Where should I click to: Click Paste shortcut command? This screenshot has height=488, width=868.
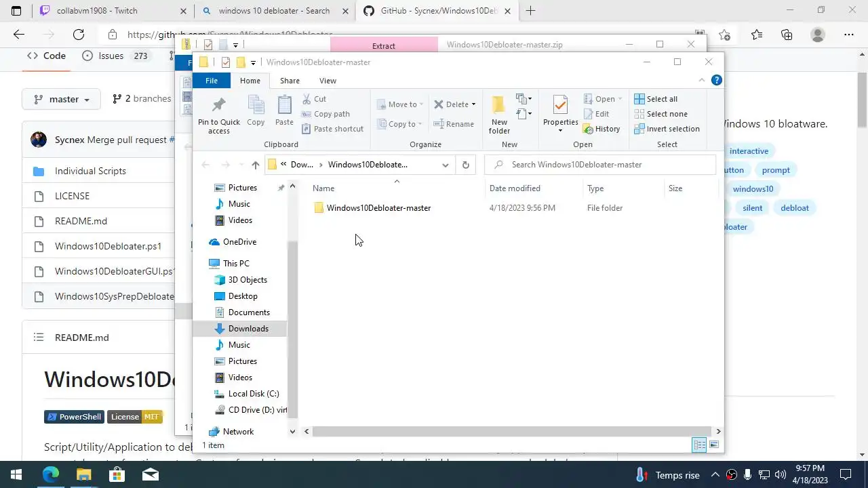332,129
